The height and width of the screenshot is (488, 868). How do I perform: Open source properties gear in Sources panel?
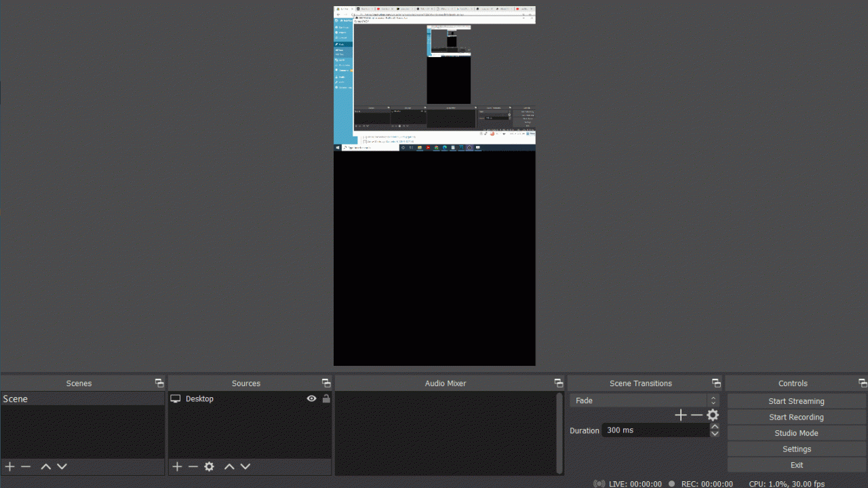tap(210, 466)
